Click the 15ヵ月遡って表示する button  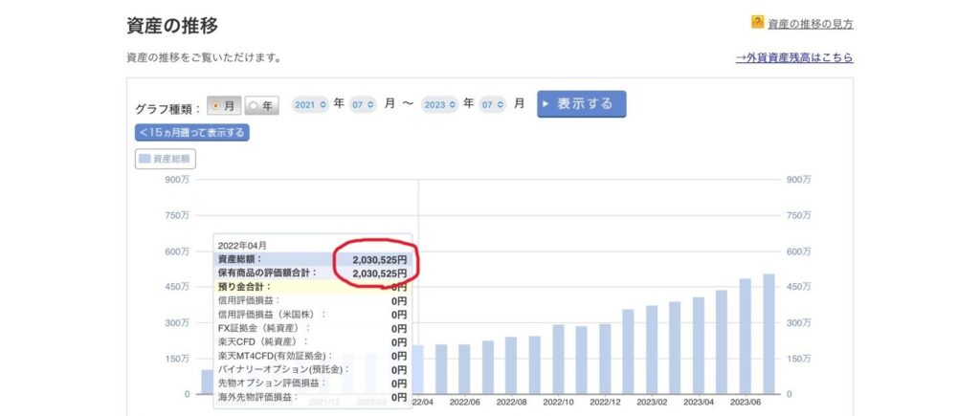tap(192, 133)
